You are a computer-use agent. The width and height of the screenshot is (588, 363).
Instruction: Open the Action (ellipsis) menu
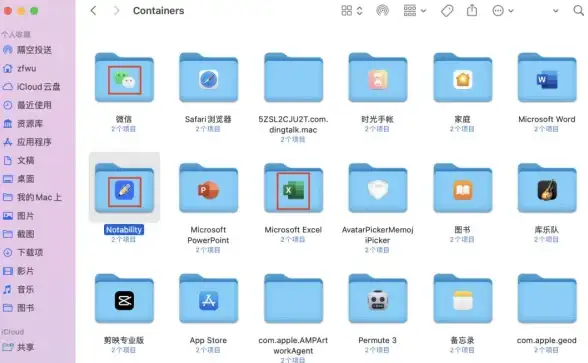502,10
